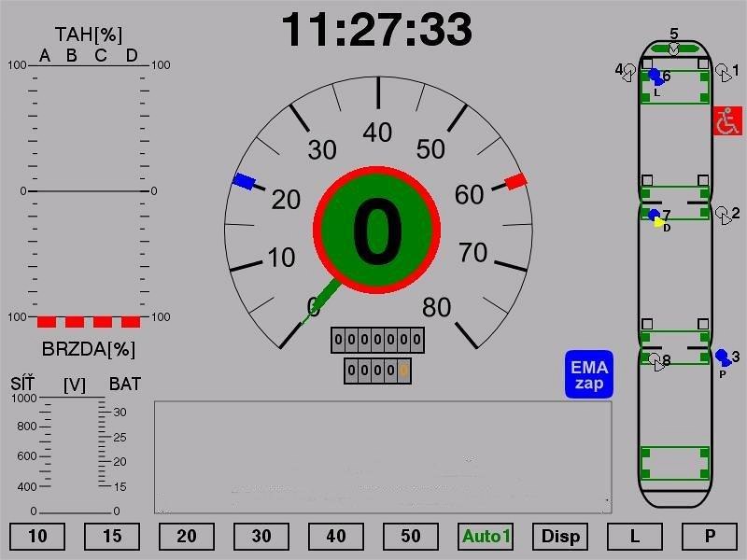Select door 1 indicator on tram diagram
The height and width of the screenshot is (560, 747).
(724, 71)
